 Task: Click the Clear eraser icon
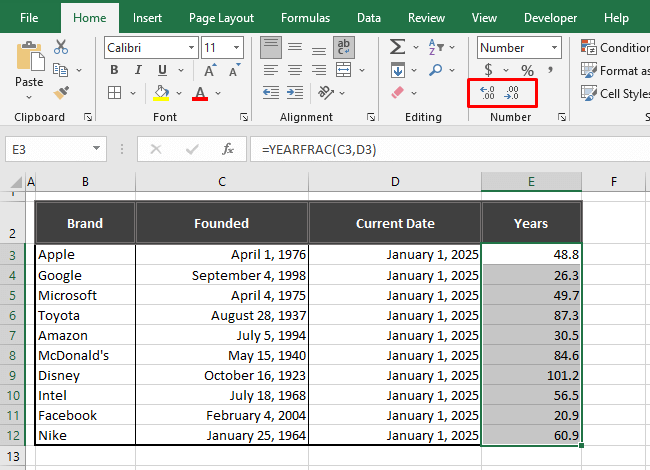(x=397, y=92)
